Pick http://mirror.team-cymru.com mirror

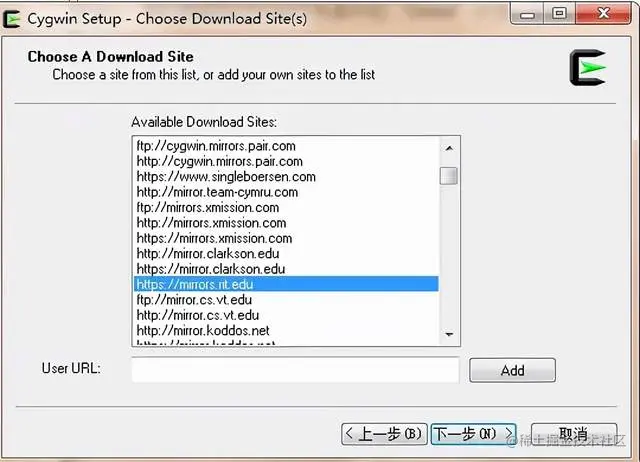pos(286,192)
